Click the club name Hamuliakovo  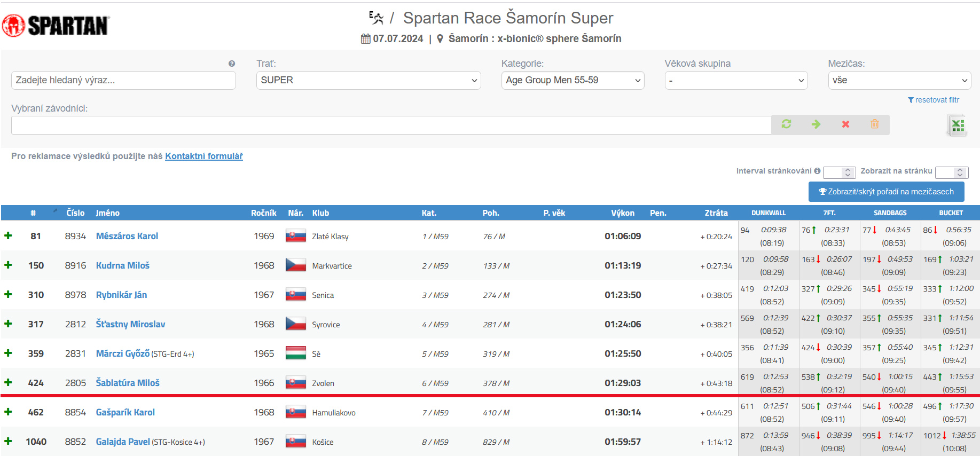point(334,413)
